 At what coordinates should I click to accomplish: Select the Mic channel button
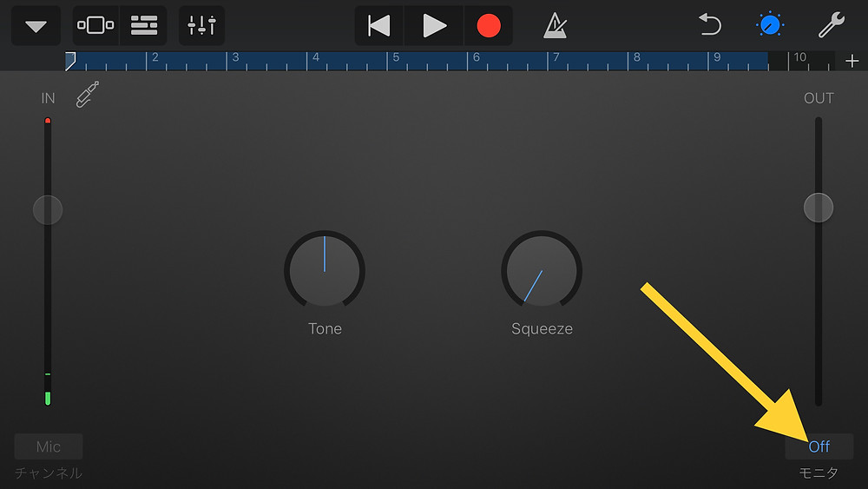[x=49, y=446]
